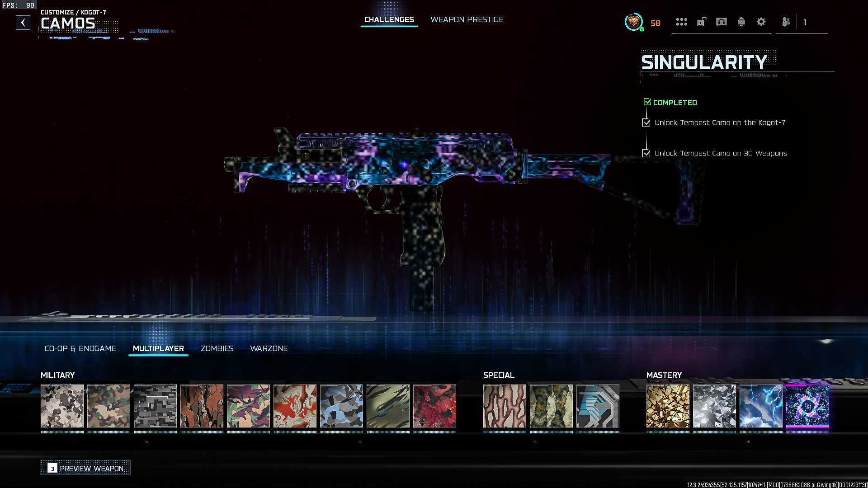
Task: Open the grid menu icon
Action: 682,22
